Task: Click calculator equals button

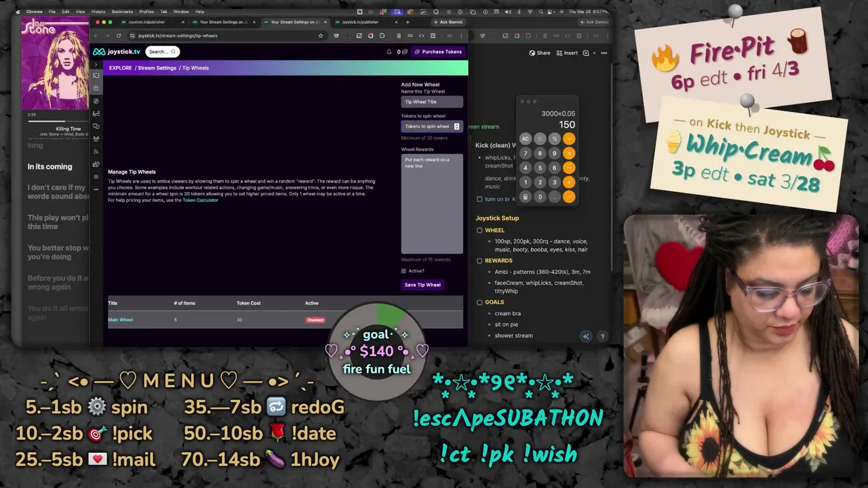Action: (x=569, y=197)
